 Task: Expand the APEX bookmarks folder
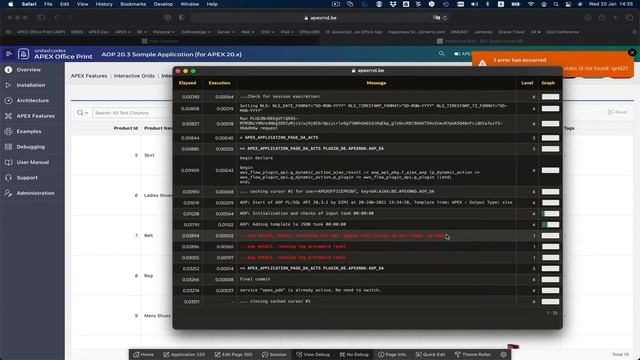click(122, 32)
